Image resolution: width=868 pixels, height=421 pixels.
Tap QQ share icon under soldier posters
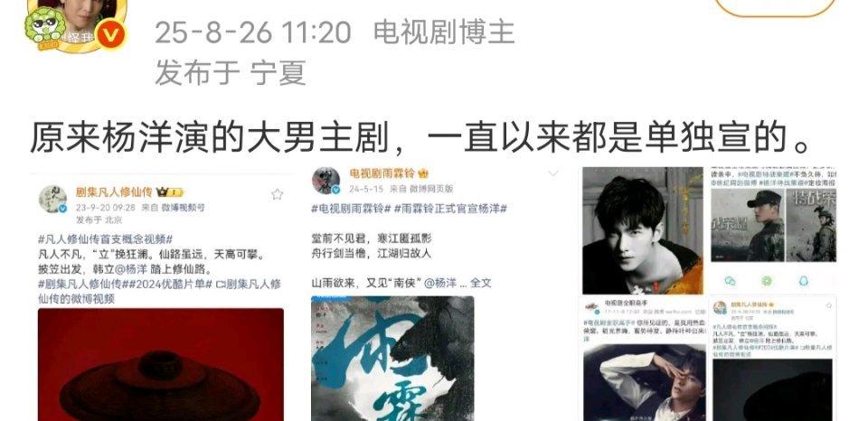(803, 280)
